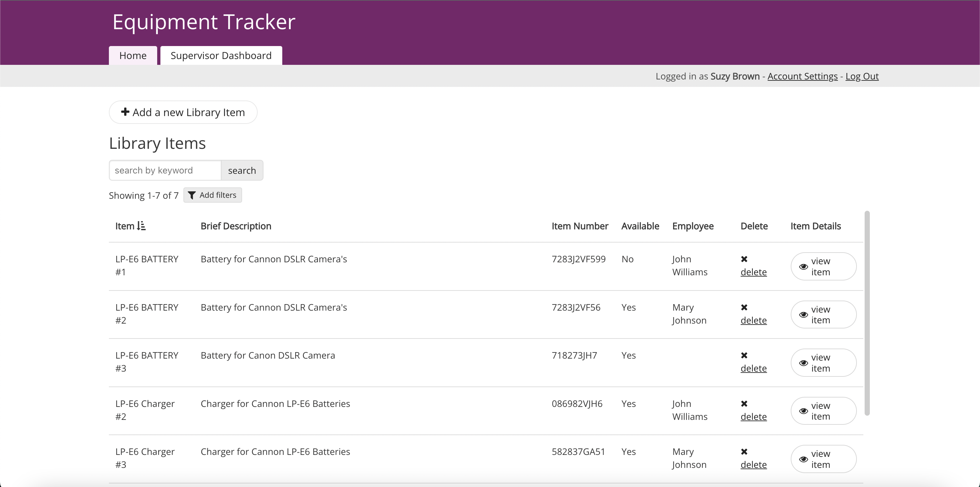The image size is (980, 487).
Task: Click the X delete icon for LP-E6 BATTERY #2
Action: [x=744, y=307]
